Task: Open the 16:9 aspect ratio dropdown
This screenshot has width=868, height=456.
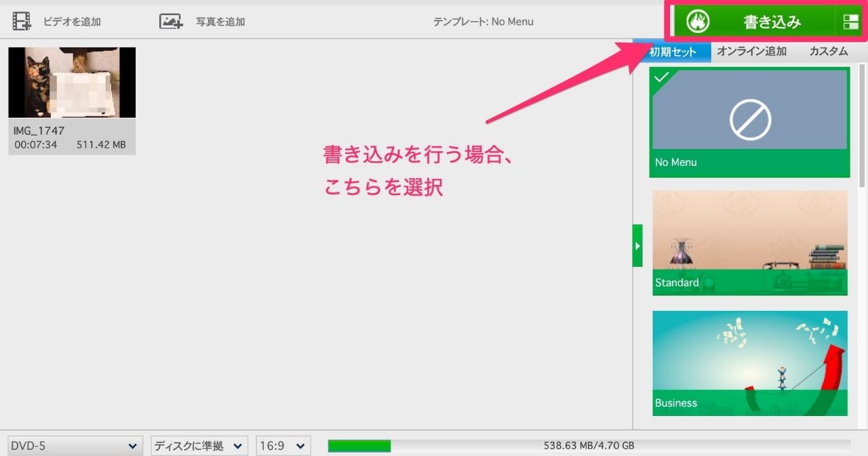Action: (x=283, y=445)
